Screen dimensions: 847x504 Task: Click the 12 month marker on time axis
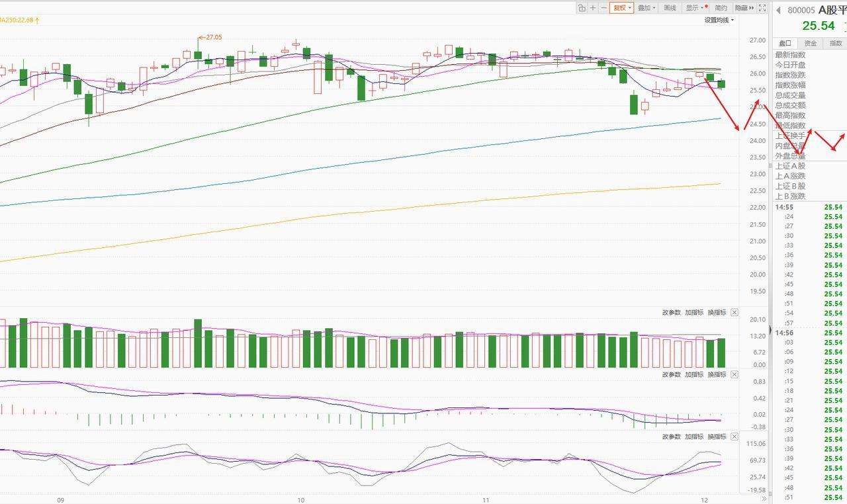[705, 500]
